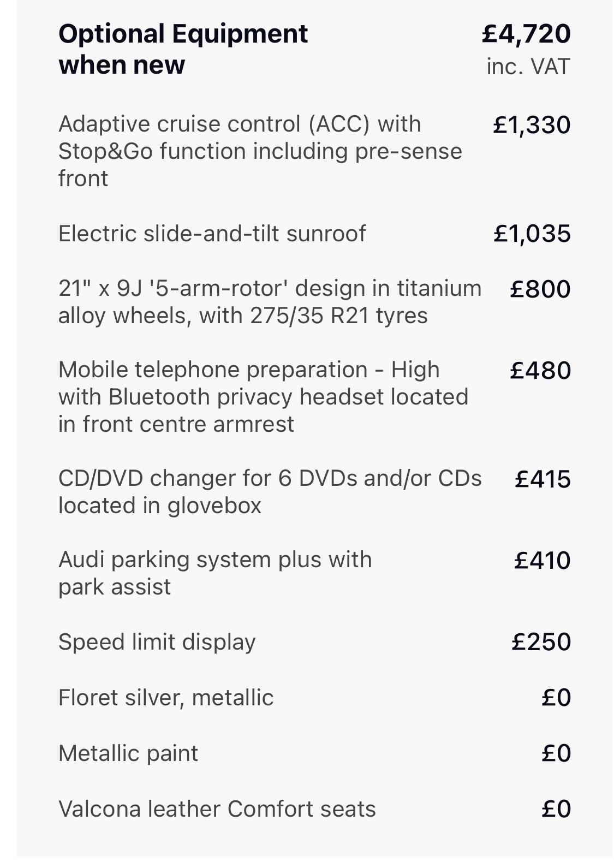Select Mobile telephone preparation item
614x868 pixels.
pyautogui.click(x=263, y=397)
